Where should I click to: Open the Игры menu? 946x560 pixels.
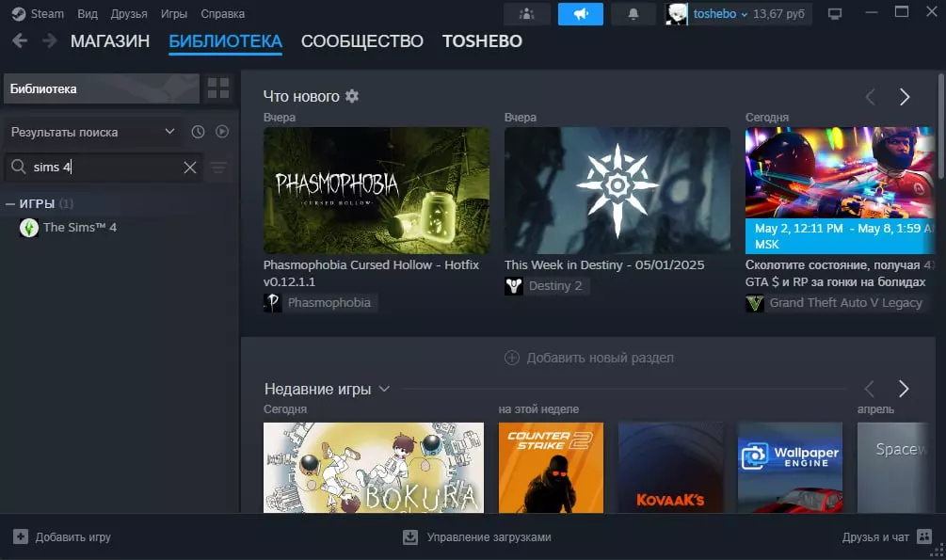(x=174, y=13)
